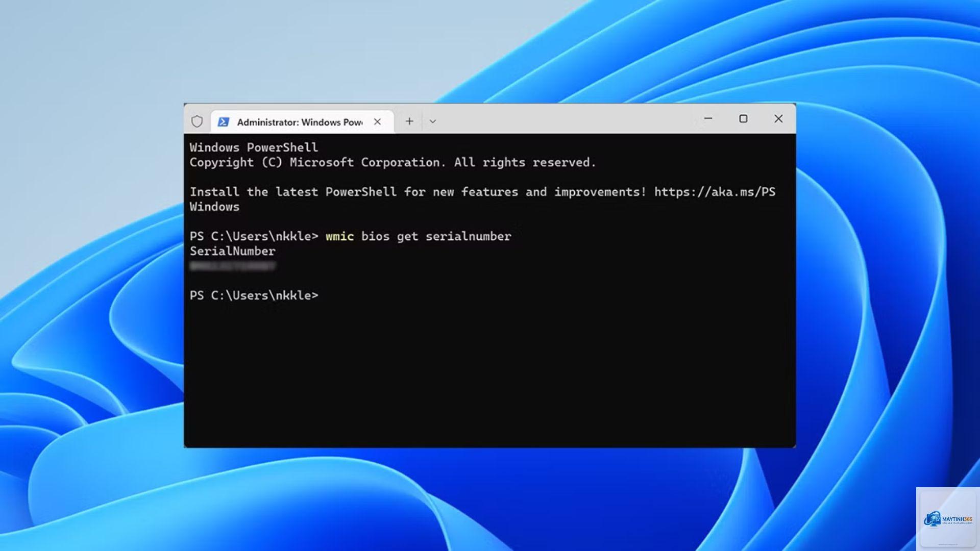Click the administrator shield icon in title bar
Image resolution: width=980 pixels, height=551 pixels.
[x=197, y=121]
